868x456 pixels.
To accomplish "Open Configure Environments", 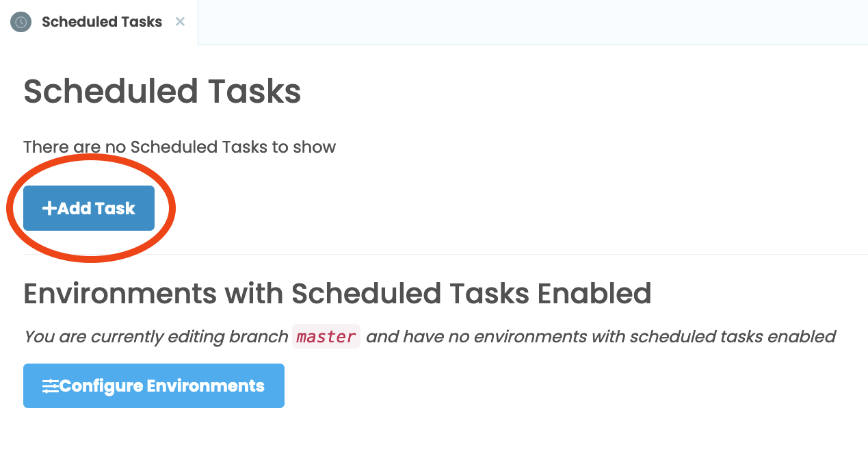I will click(153, 385).
